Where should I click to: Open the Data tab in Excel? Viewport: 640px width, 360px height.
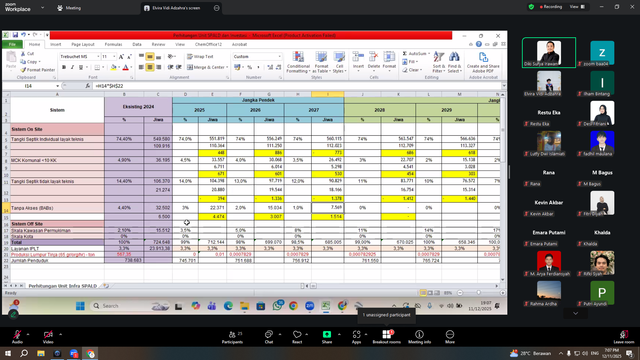click(137, 44)
